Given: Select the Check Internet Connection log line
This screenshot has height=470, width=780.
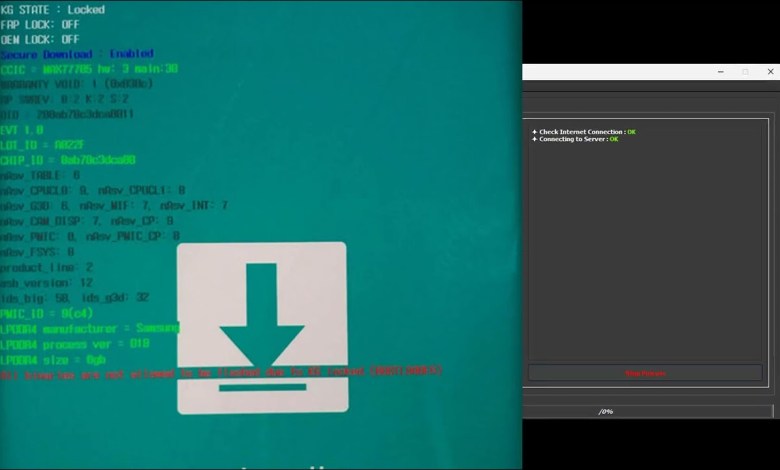Looking at the screenshot, I should 584,131.
